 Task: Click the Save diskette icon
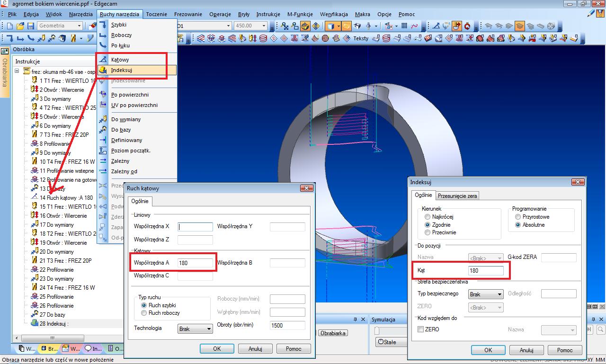31,26
